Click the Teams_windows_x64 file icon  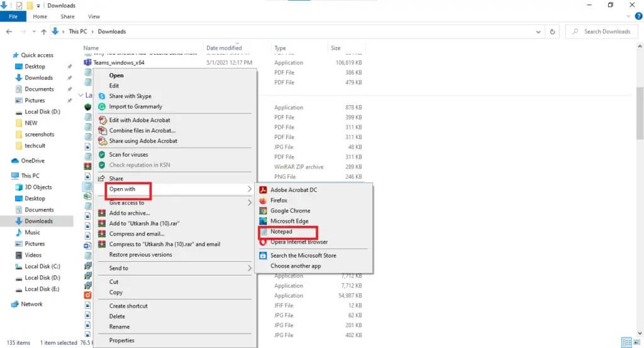pos(87,62)
